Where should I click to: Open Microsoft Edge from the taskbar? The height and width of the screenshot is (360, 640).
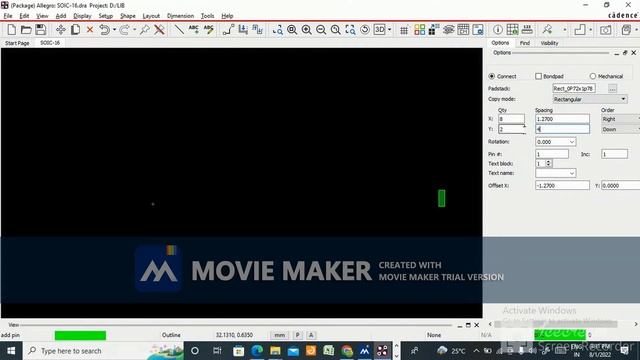click(257, 351)
